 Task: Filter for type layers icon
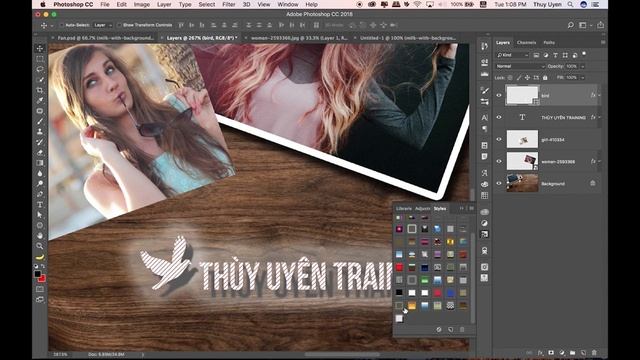click(x=555, y=55)
